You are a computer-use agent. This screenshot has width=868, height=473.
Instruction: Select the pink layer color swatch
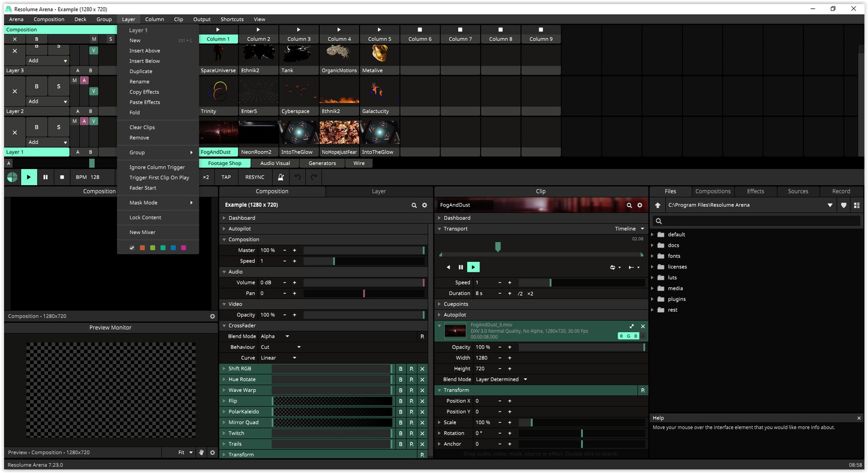pos(183,248)
